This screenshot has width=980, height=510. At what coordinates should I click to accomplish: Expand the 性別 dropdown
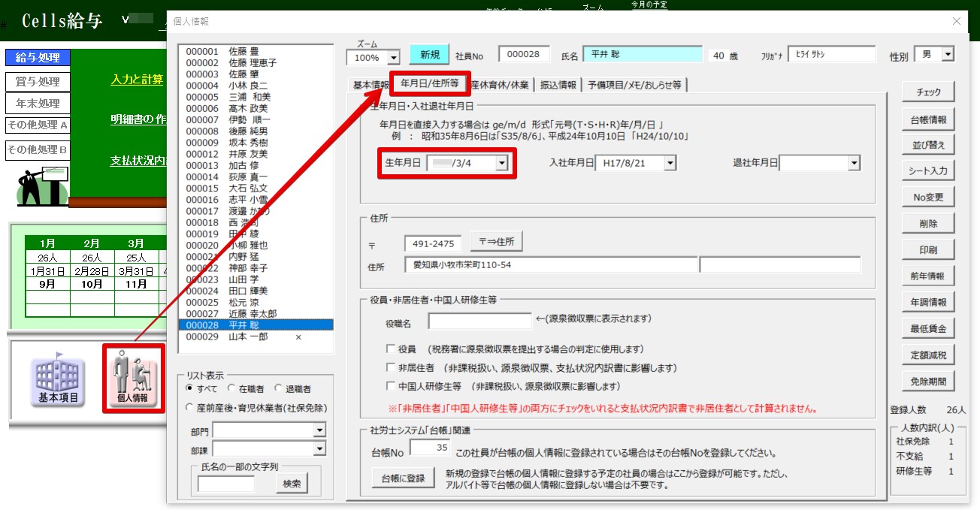(947, 55)
